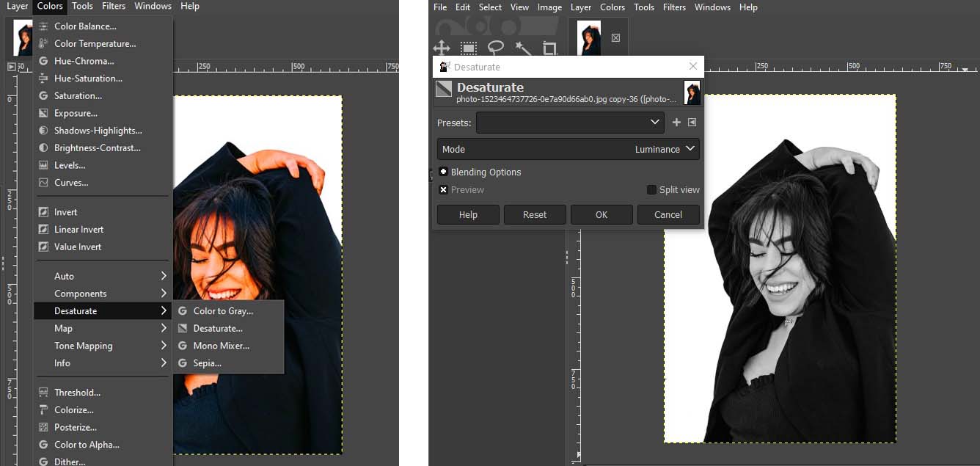This screenshot has height=466, width=980.
Task: Select the Fuzzy Select magic wand tool
Action: pos(522,48)
